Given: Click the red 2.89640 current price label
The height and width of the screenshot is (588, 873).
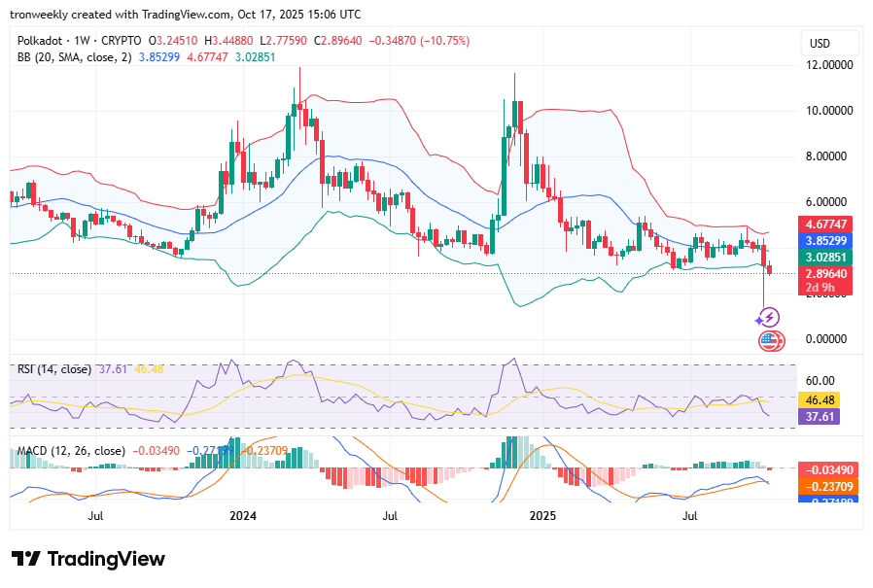Looking at the screenshot, I should [827, 274].
